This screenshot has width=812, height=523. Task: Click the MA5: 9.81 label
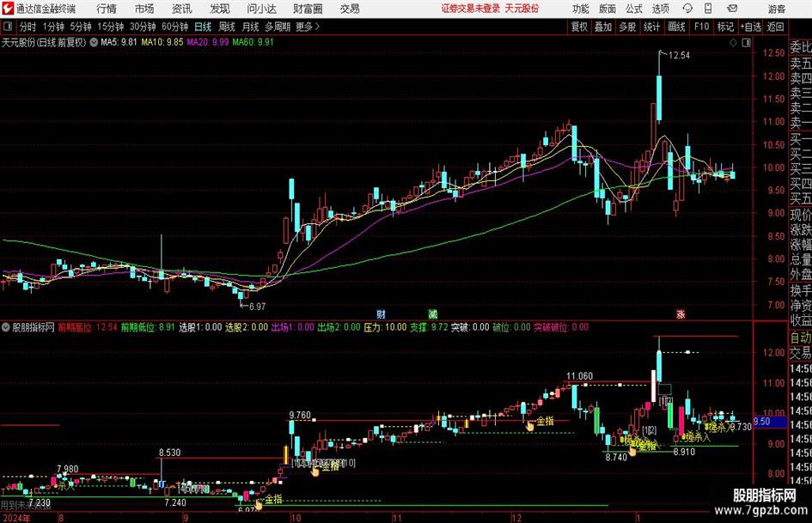119,42
